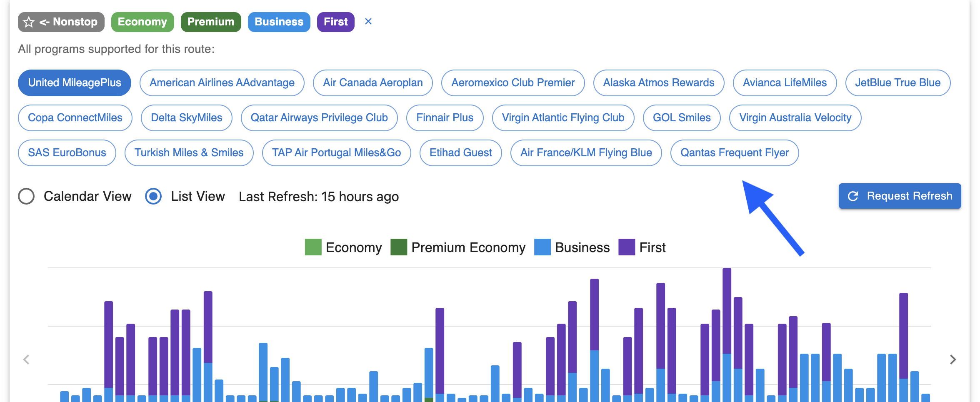Open TAP Air Portugal Miles&Go program
Viewport: 980px width, 402px height.
[337, 153]
